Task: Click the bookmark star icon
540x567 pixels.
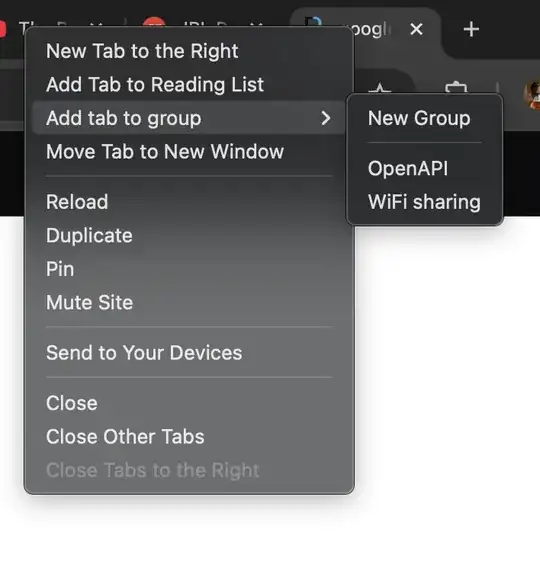Action: coord(380,89)
